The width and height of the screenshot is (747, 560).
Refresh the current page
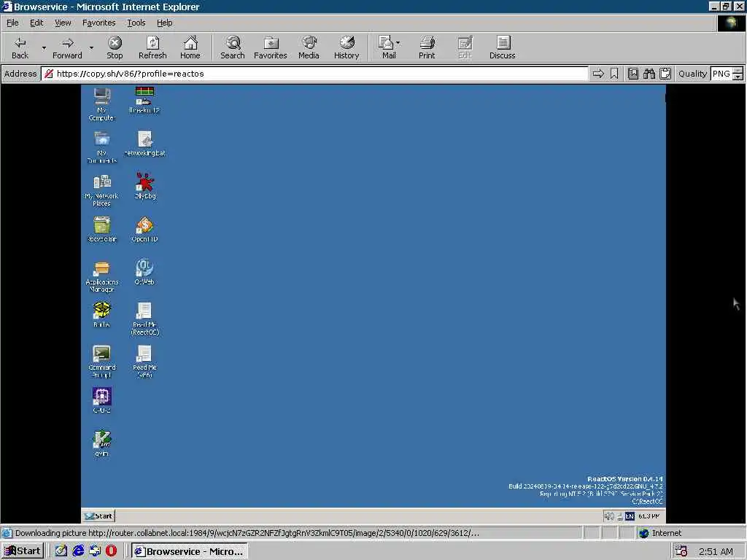click(152, 47)
